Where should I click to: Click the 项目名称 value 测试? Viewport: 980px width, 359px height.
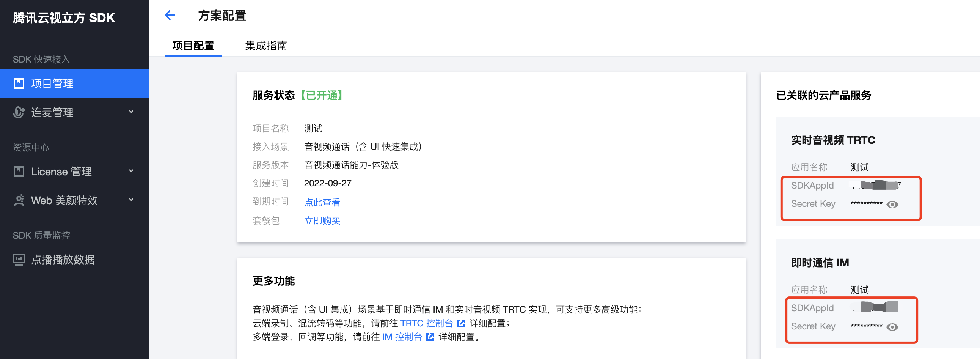tap(313, 128)
